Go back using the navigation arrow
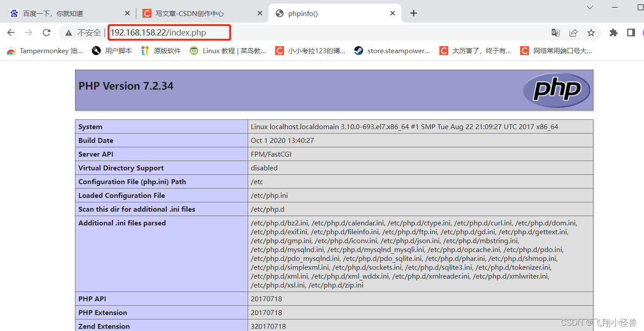 (11, 32)
